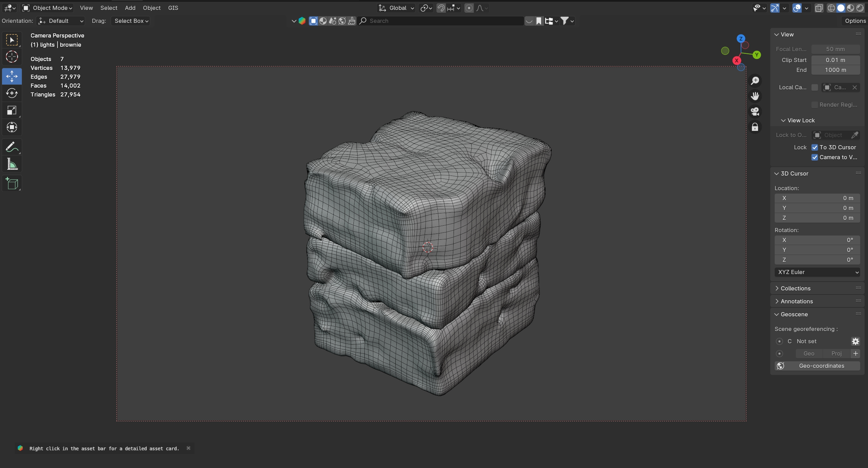Open the Add menu
868x468 pixels.
point(130,8)
